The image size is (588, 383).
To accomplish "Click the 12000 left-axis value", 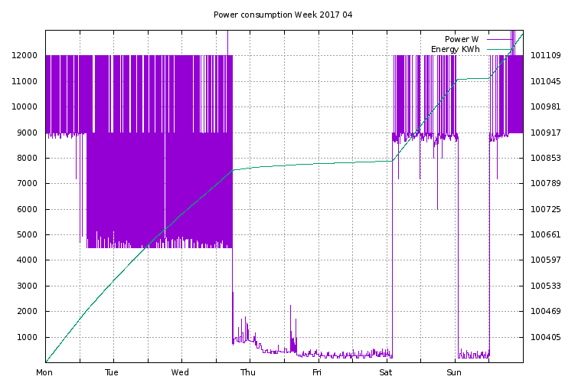I will coord(24,55).
